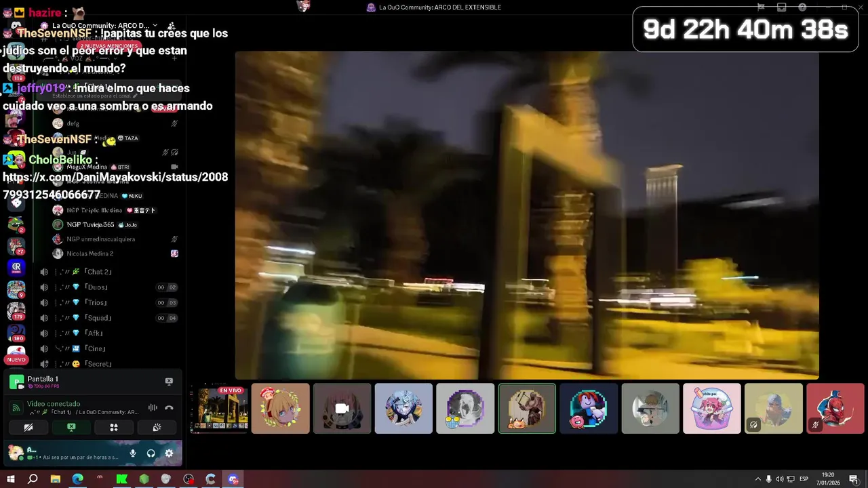Viewport: 868px width, 488px height.
Task: Open the Windows Start menu
Action: pos(11,479)
